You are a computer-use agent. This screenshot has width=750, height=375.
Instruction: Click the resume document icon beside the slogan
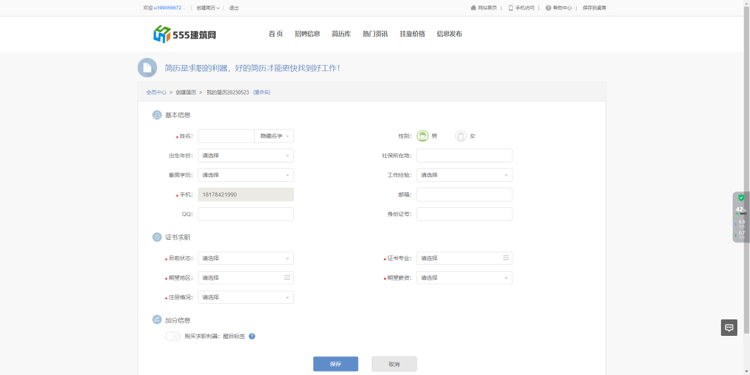tap(147, 68)
